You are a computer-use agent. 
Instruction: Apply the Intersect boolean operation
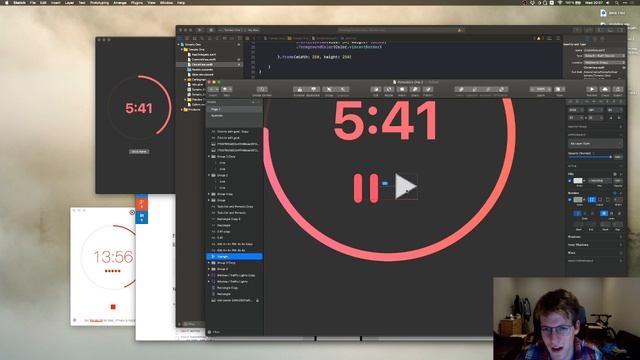pos(487,89)
